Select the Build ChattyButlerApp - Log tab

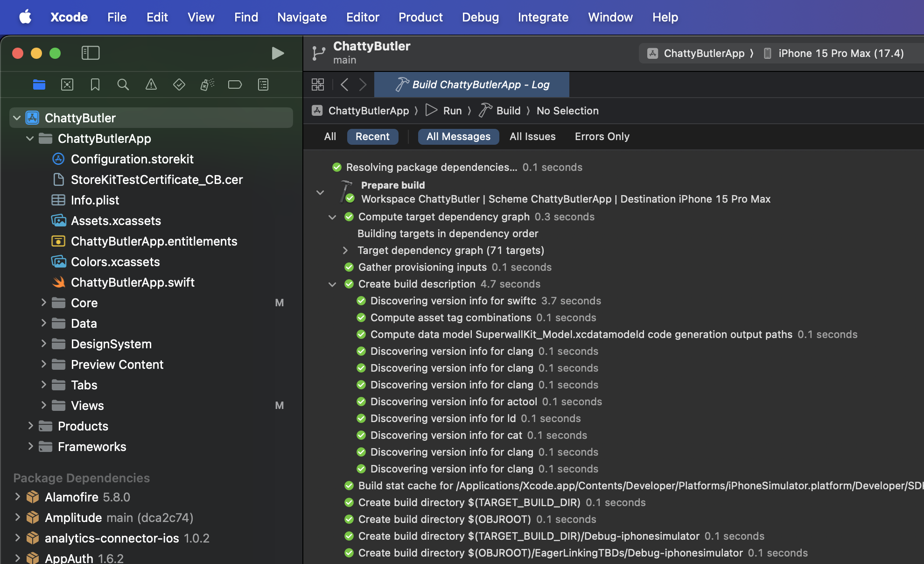point(472,85)
